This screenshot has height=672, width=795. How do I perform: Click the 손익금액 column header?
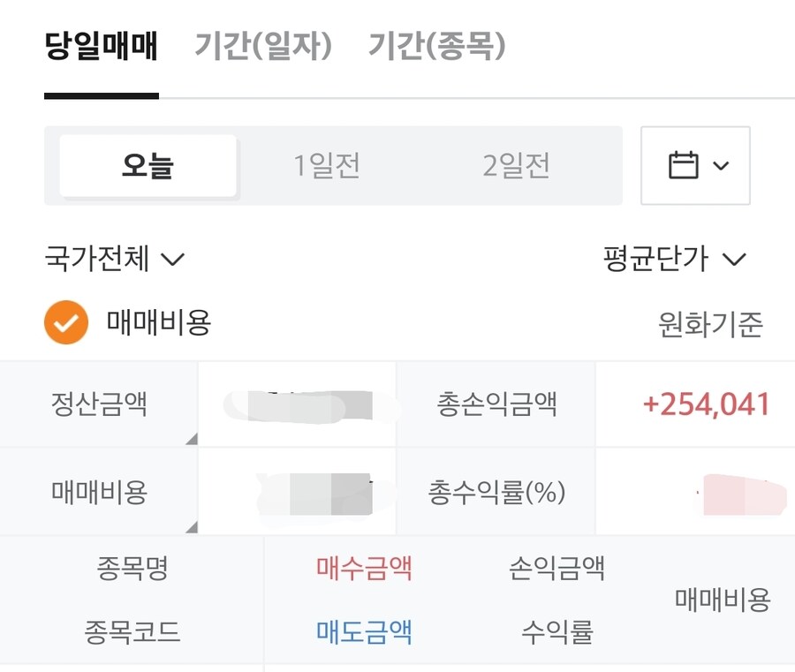click(x=556, y=568)
